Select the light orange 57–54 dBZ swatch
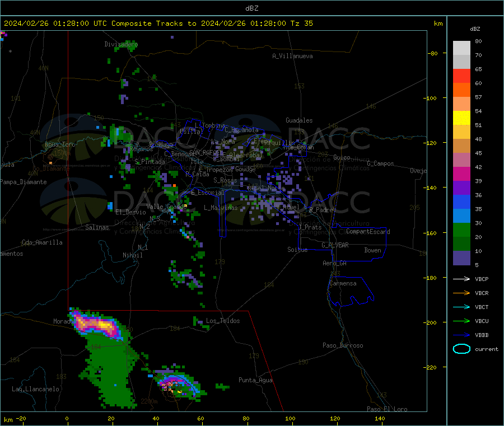Viewport: 504px width, 426px height. click(461, 104)
